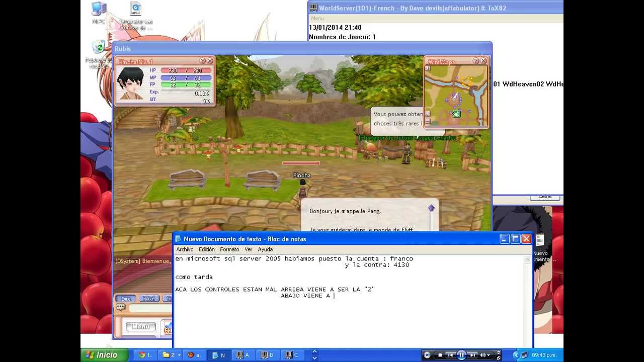Click taskbar overflow scroll down arrow
This screenshot has width=644, height=362.
point(314,358)
